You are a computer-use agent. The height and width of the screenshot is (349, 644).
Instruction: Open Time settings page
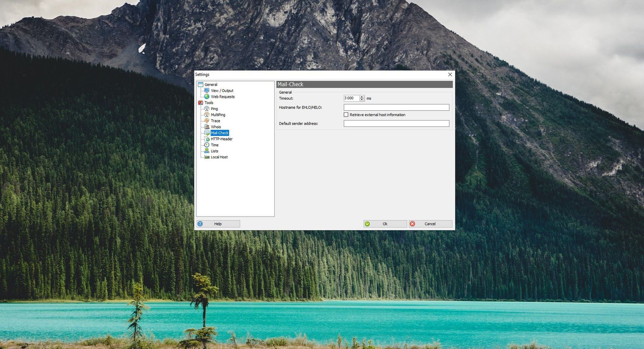click(x=215, y=145)
